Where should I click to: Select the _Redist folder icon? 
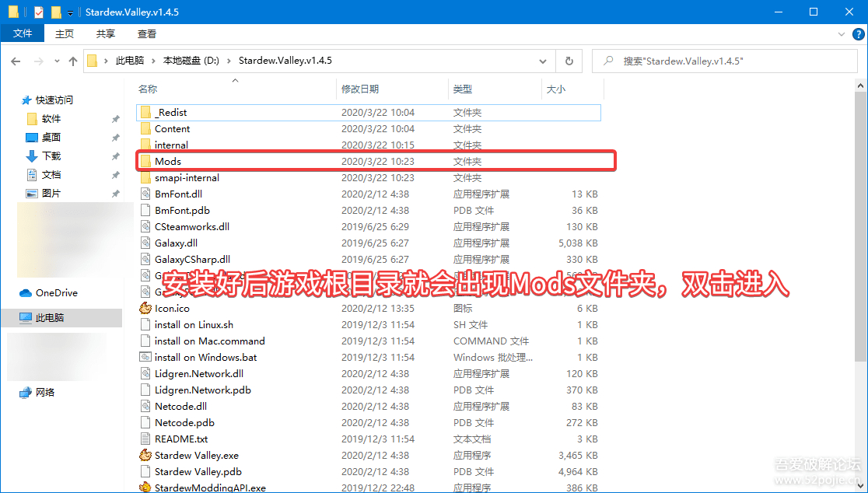(x=145, y=112)
